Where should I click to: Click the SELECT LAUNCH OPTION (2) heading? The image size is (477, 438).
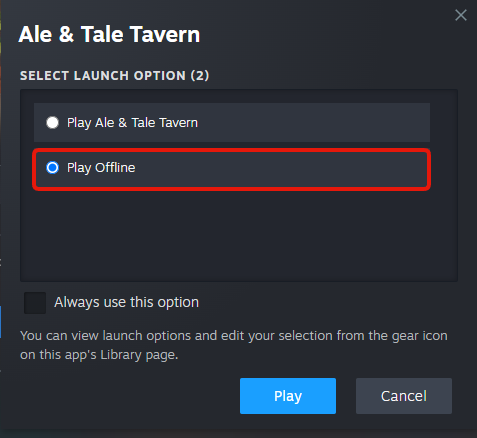point(114,76)
